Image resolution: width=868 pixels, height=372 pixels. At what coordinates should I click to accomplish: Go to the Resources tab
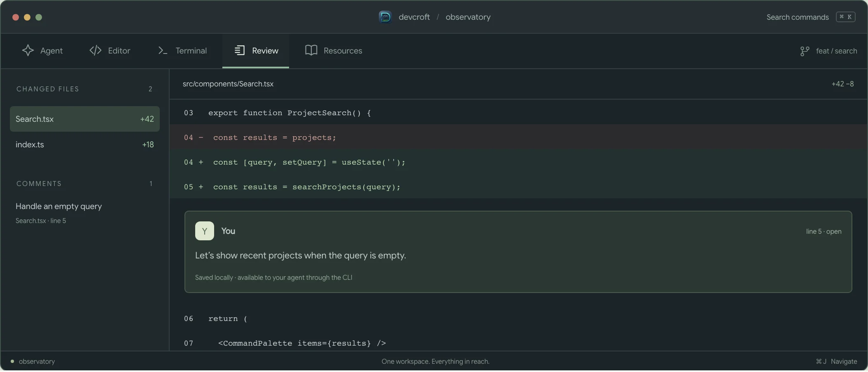(334, 51)
